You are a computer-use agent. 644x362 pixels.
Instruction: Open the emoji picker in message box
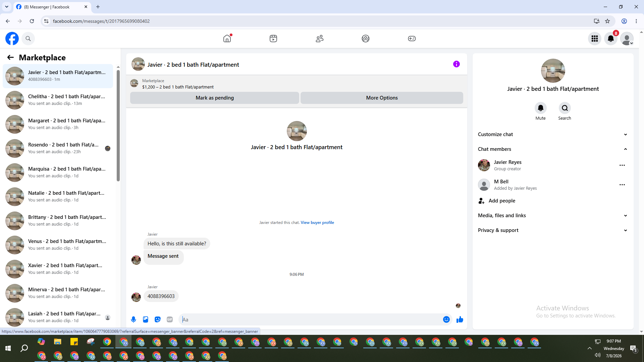tap(446, 319)
